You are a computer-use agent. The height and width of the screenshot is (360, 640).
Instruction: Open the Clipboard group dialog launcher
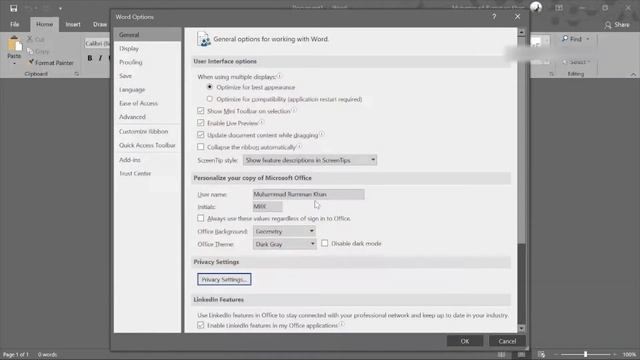(x=77, y=74)
